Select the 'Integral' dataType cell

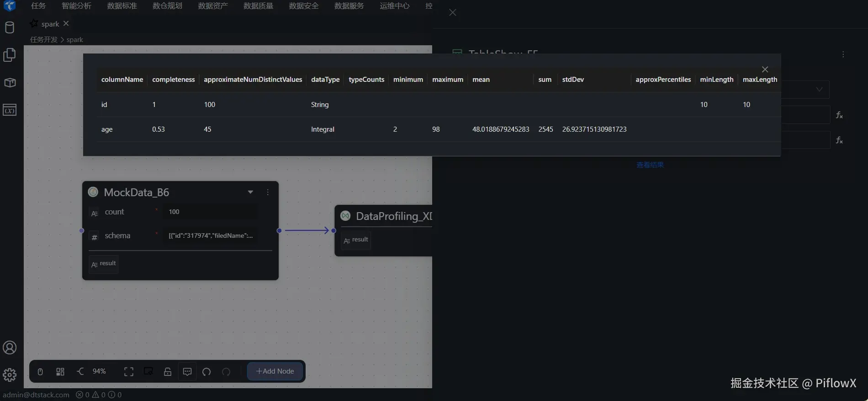(323, 129)
